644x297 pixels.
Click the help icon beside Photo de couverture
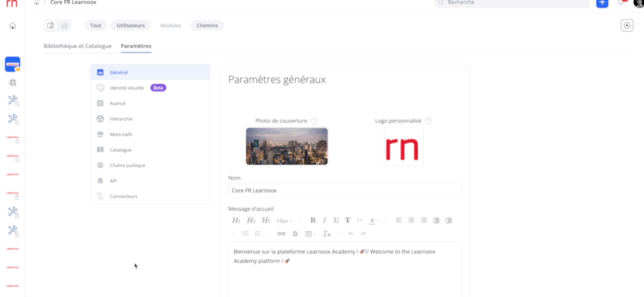click(x=314, y=121)
